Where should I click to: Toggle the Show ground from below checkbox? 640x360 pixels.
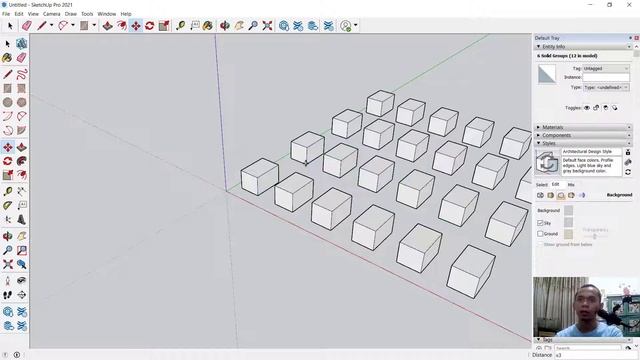(x=540, y=244)
